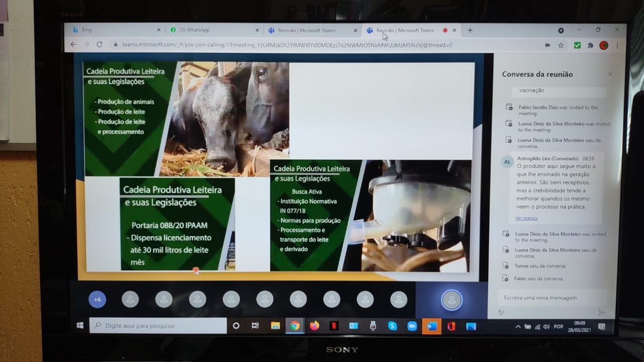Open the Chrome extensions puzzle icon
This screenshot has width=644, height=362.
pos(591,45)
